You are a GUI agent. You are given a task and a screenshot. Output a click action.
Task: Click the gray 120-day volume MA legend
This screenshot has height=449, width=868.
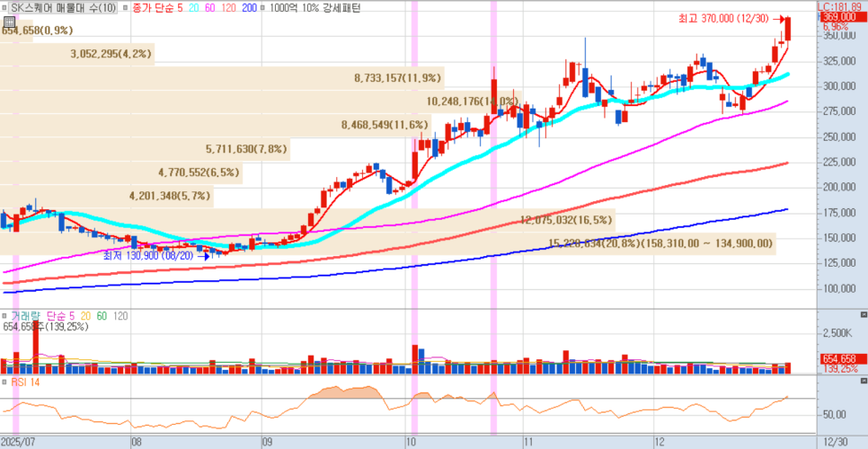pyautogui.click(x=120, y=316)
